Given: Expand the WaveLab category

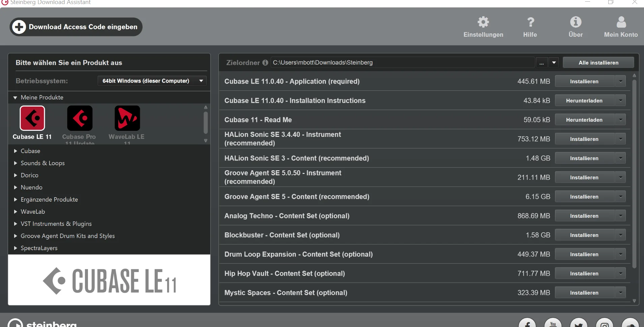Looking at the screenshot, I should point(15,212).
